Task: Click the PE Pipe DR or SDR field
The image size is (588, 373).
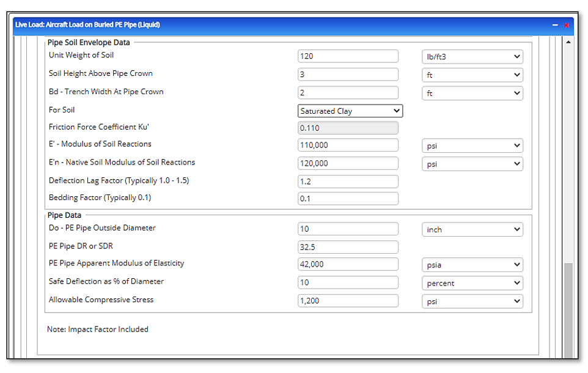Action: (348, 247)
